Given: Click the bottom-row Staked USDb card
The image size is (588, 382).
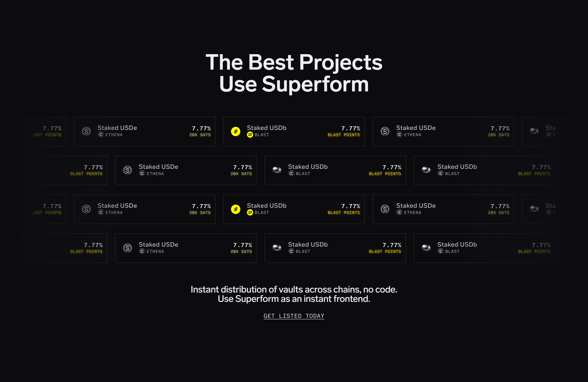Looking at the screenshot, I should (x=335, y=248).
